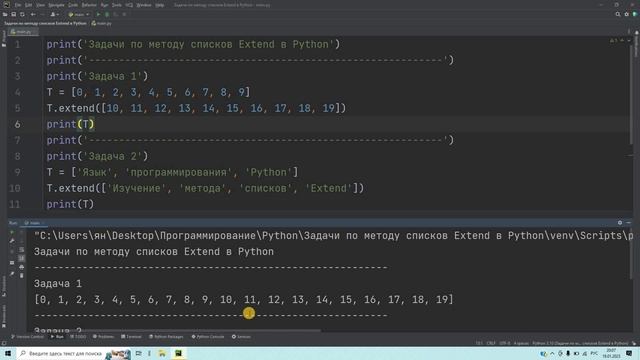Click the Stop icon in main toolbar

tap(124, 14)
